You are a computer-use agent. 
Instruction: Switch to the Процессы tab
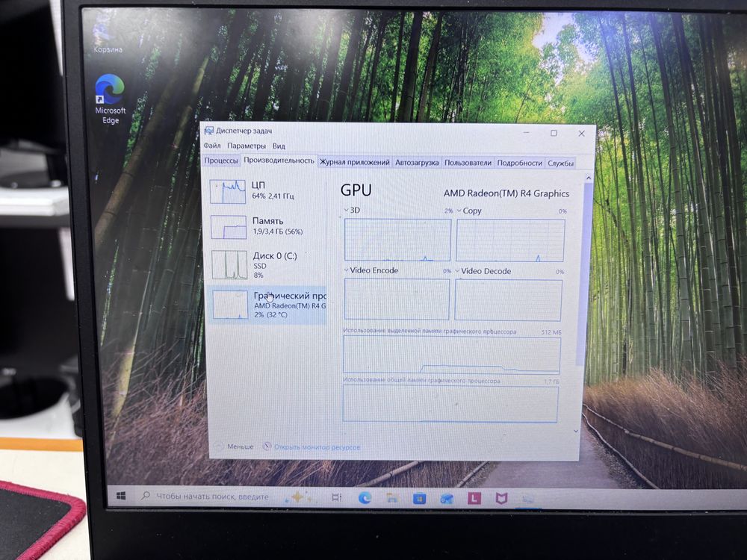(x=221, y=161)
